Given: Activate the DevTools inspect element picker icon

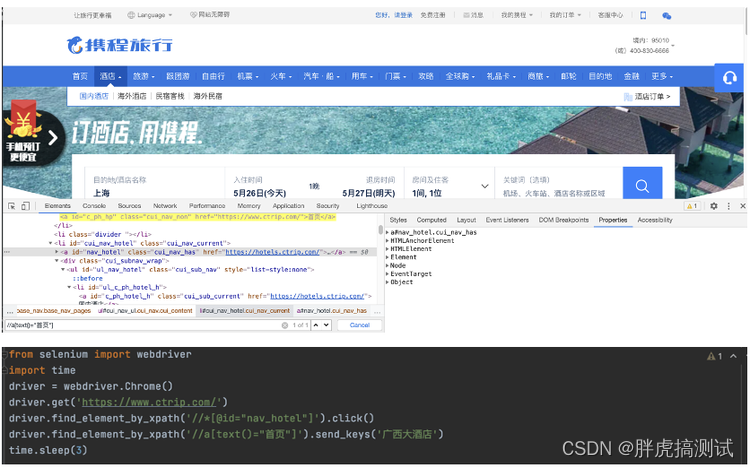Looking at the screenshot, I should point(11,206).
